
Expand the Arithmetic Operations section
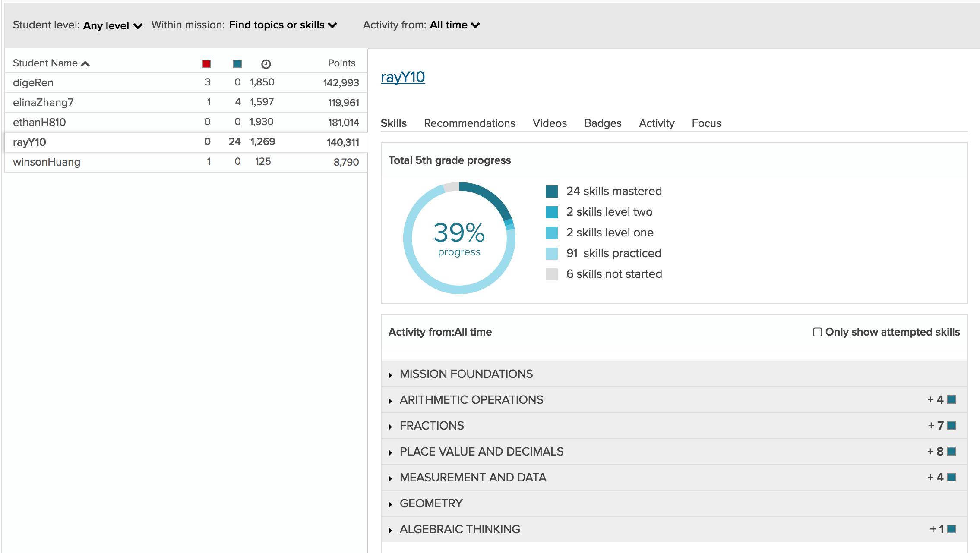point(674,400)
